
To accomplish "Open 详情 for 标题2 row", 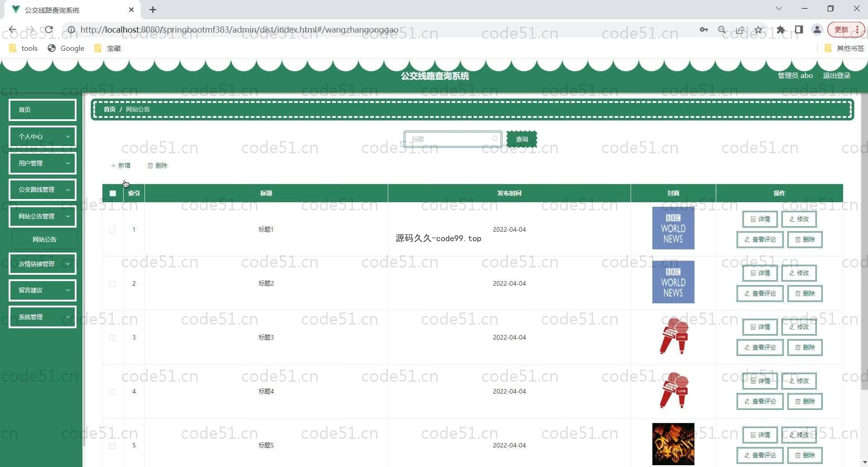I will pyautogui.click(x=760, y=273).
